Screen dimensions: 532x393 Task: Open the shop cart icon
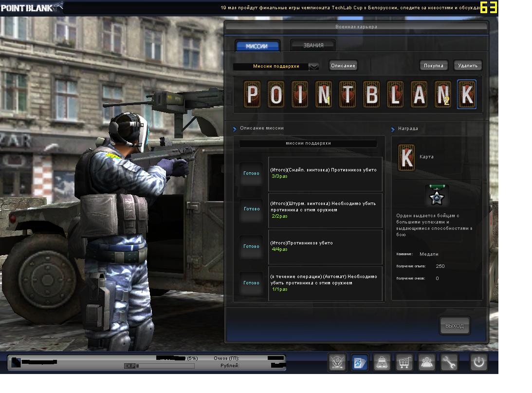tap(404, 362)
